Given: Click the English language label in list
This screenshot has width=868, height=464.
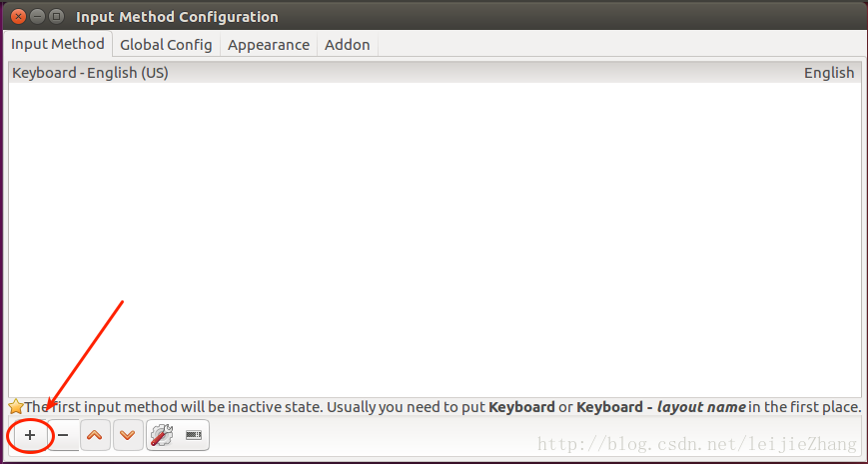Looking at the screenshot, I should click(x=828, y=73).
